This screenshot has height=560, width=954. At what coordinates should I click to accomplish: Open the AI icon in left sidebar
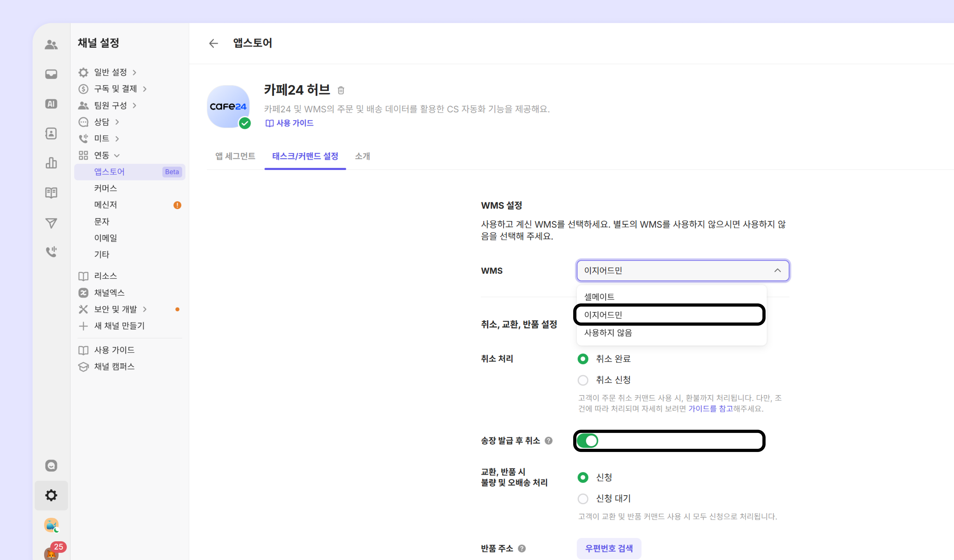[51, 104]
